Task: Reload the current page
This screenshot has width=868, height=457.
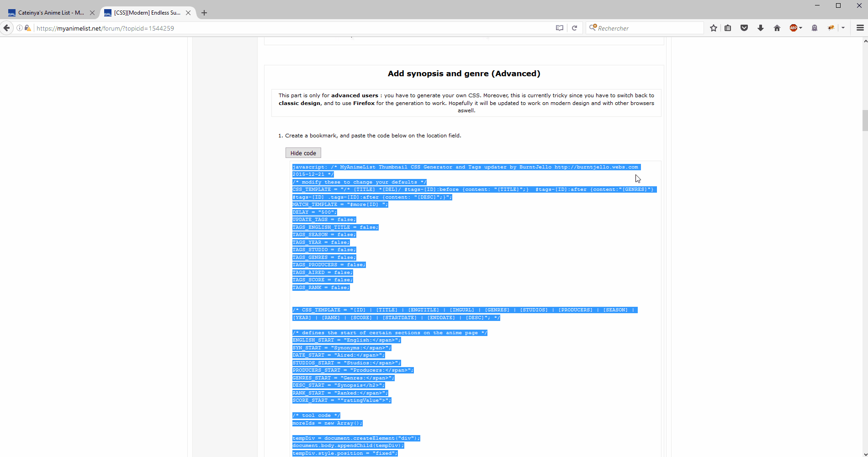Action: (574, 28)
